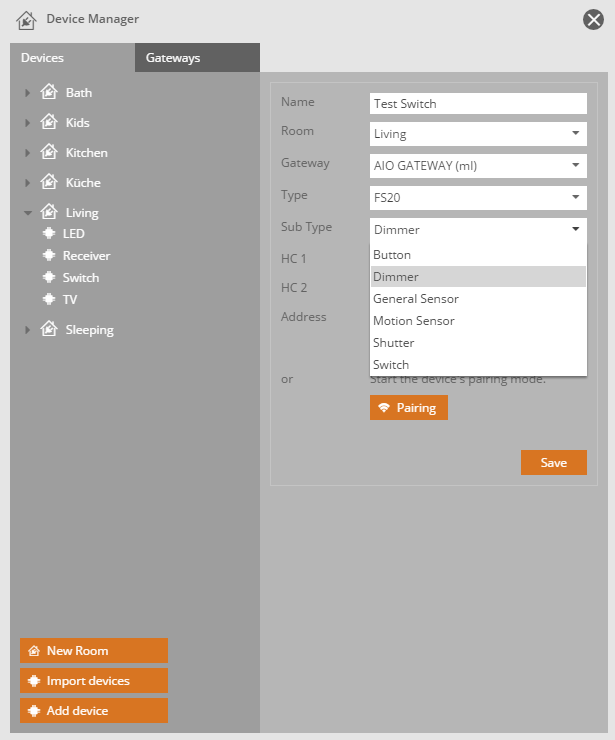
Task: Click the Bath room house icon
Action: click(x=49, y=93)
